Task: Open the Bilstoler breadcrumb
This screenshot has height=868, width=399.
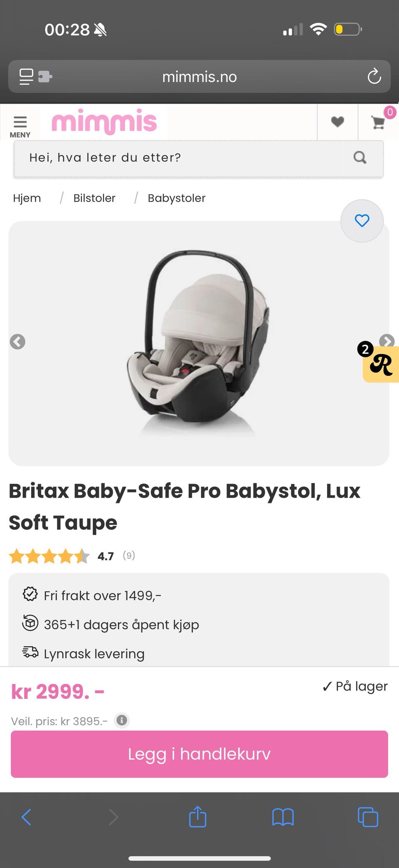Action: 94,198
